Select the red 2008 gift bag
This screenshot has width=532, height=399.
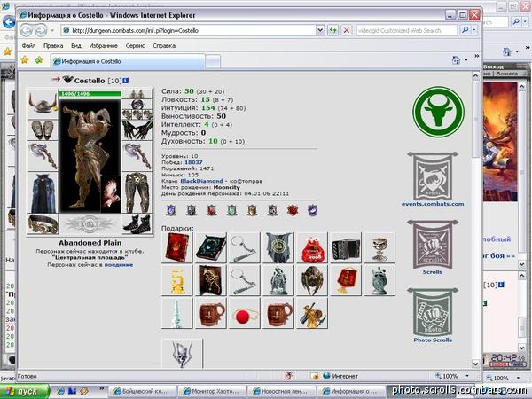click(312, 247)
